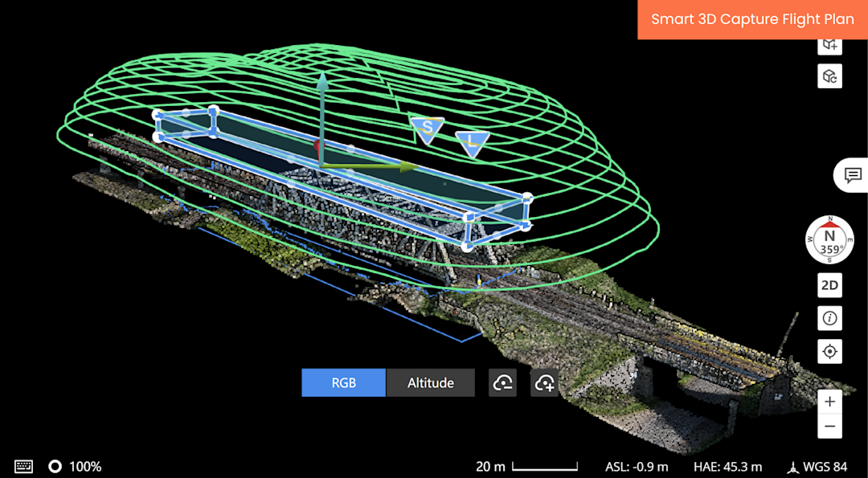
Task: Select the add-mission icon at top right
Action: (830, 45)
